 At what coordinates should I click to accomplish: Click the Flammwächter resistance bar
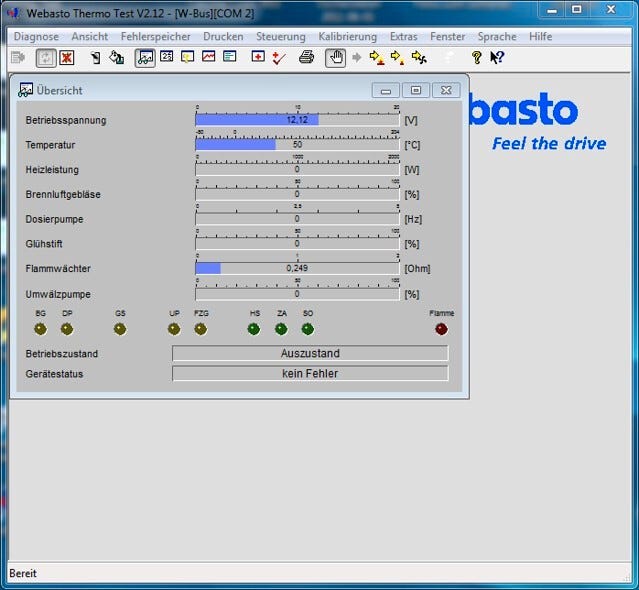point(297,268)
